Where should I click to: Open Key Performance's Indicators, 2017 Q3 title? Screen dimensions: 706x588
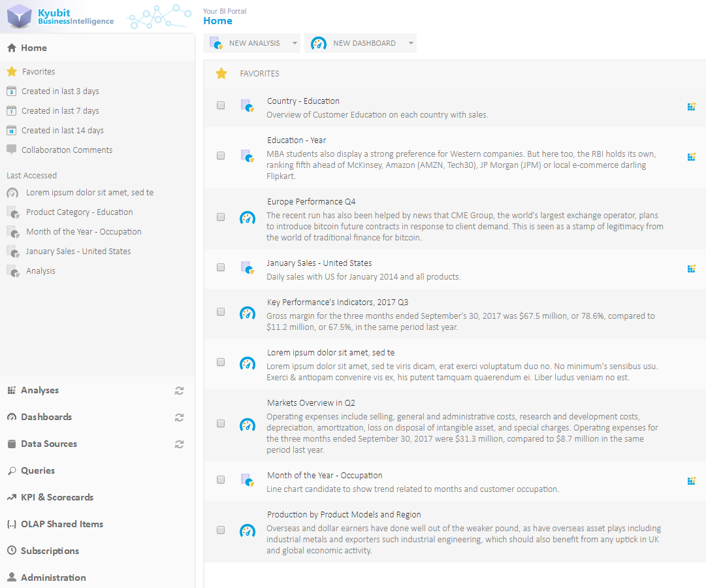(x=338, y=302)
